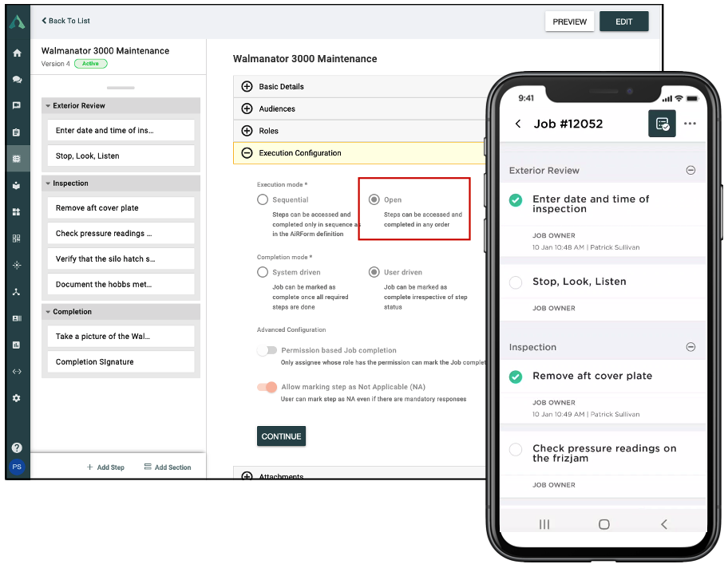Click Add Section
The height and width of the screenshot is (564, 728).
168,467
